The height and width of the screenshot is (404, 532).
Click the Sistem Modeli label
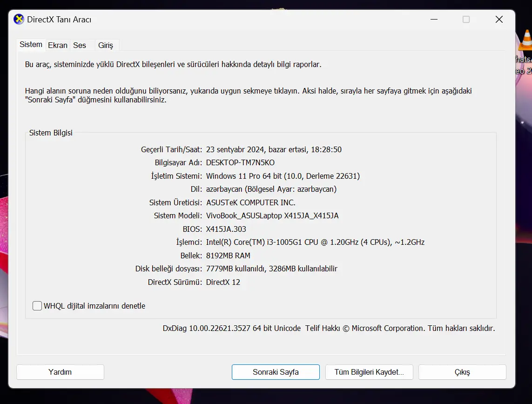click(178, 216)
